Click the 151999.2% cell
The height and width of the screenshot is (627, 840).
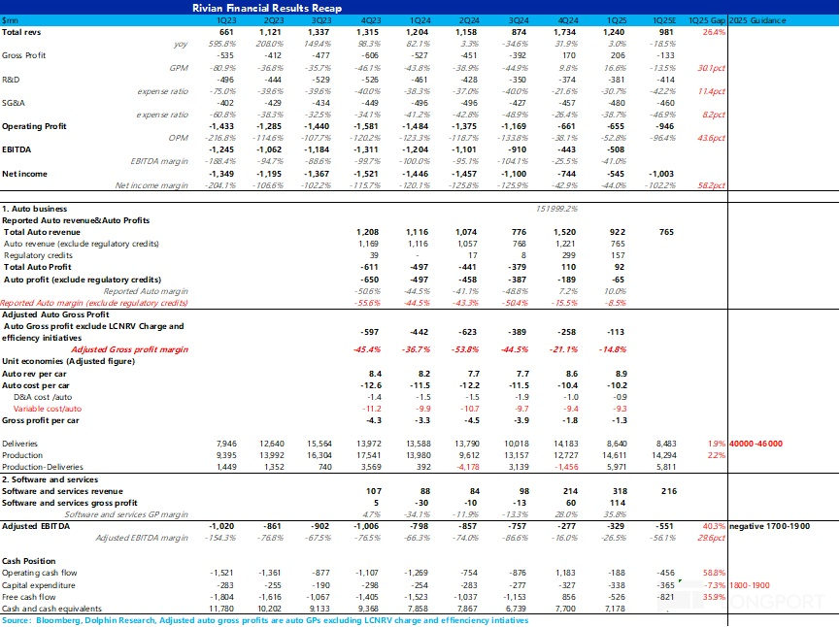(557, 208)
